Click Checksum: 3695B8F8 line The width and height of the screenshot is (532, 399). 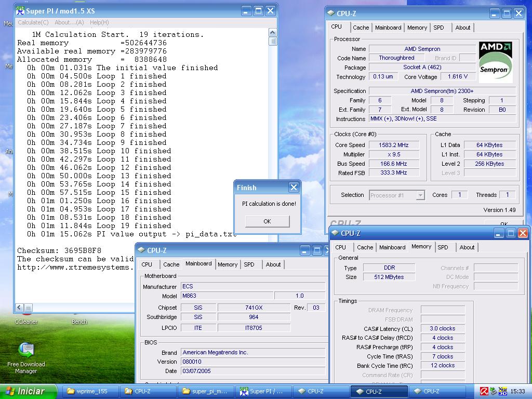59,251
